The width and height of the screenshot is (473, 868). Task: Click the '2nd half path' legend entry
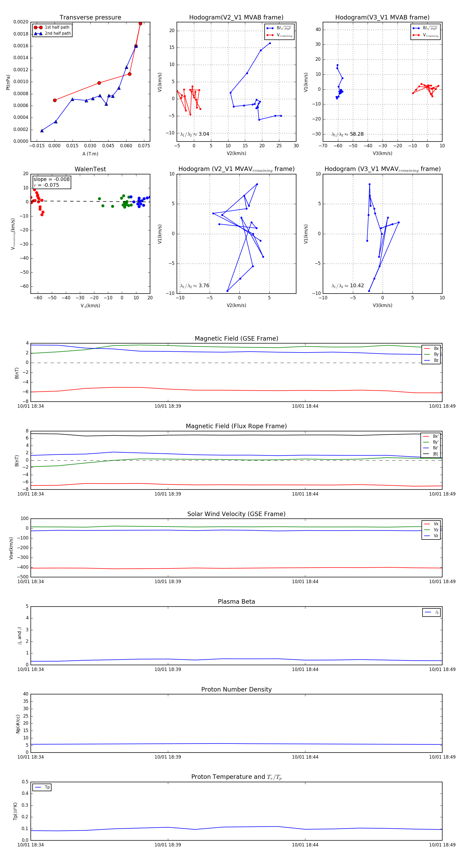coord(53,33)
